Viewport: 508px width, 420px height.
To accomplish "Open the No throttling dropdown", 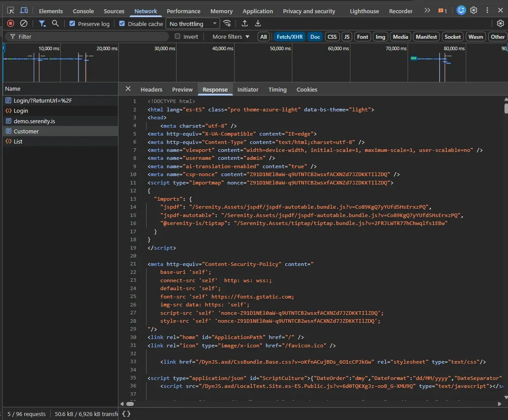I will click(192, 23).
